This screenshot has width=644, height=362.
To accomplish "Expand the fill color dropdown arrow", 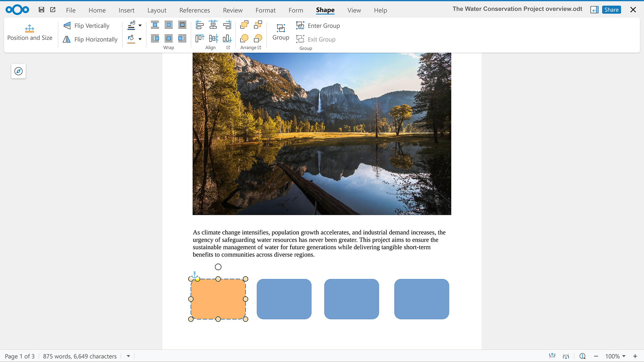I will pos(140,39).
